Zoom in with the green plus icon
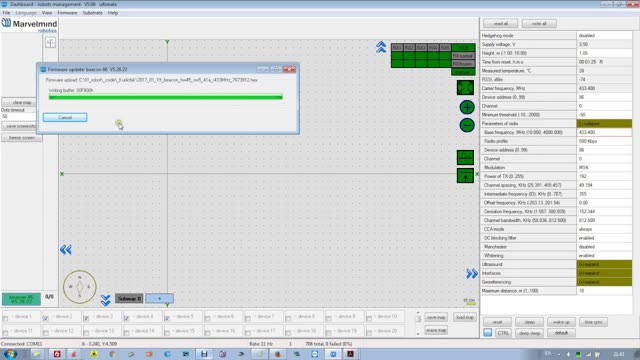 pos(467,107)
